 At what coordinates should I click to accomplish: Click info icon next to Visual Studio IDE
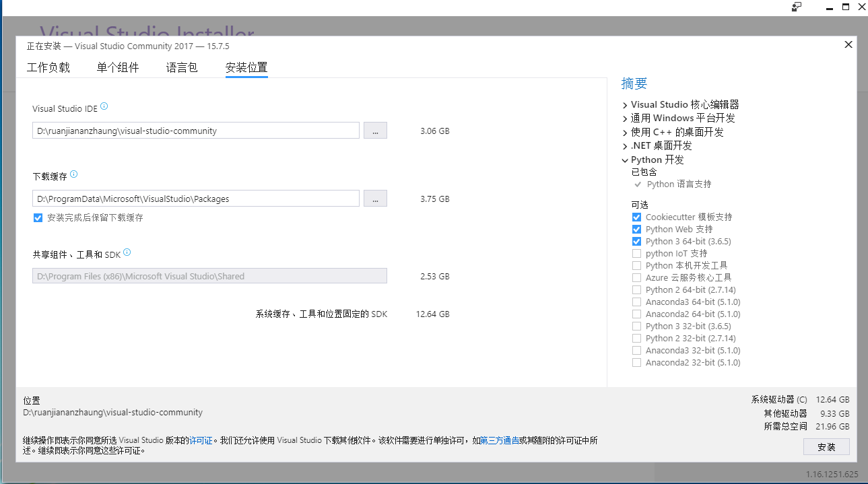tap(104, 106)
